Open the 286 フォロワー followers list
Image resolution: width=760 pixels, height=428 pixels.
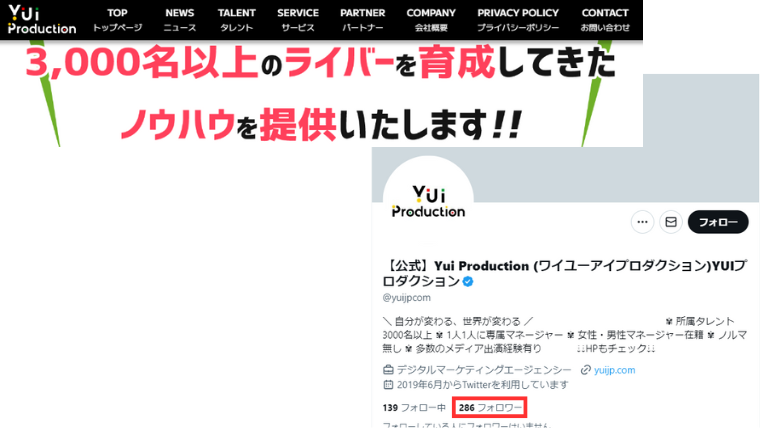pos(490,408)
